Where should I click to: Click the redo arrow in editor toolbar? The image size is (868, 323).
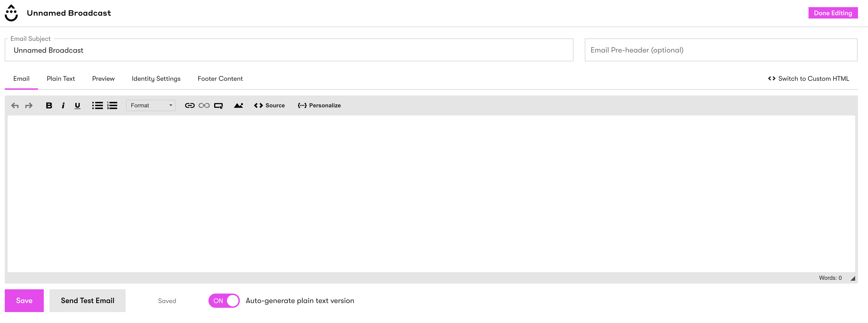[x=29, y=106]
